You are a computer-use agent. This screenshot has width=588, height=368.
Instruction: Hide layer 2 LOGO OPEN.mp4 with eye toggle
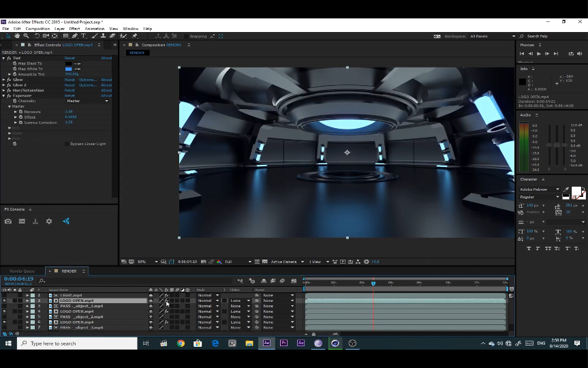point(5,301)
